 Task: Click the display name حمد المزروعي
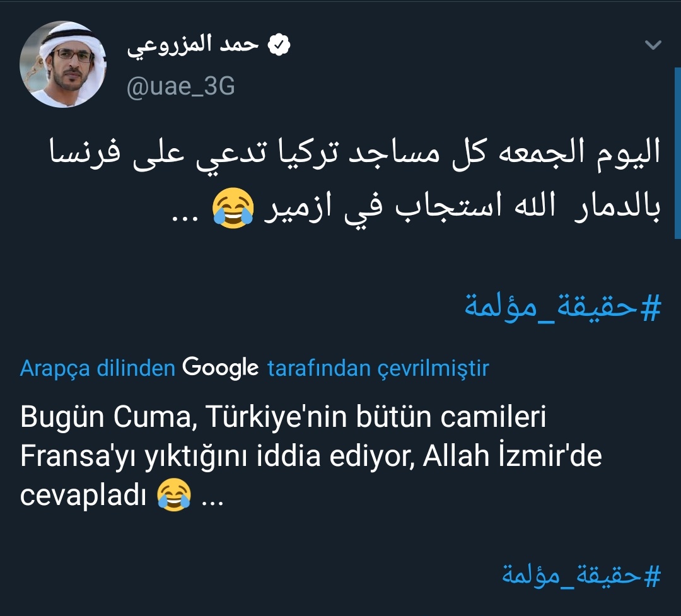pyautogui.click(x=193, y=48)
